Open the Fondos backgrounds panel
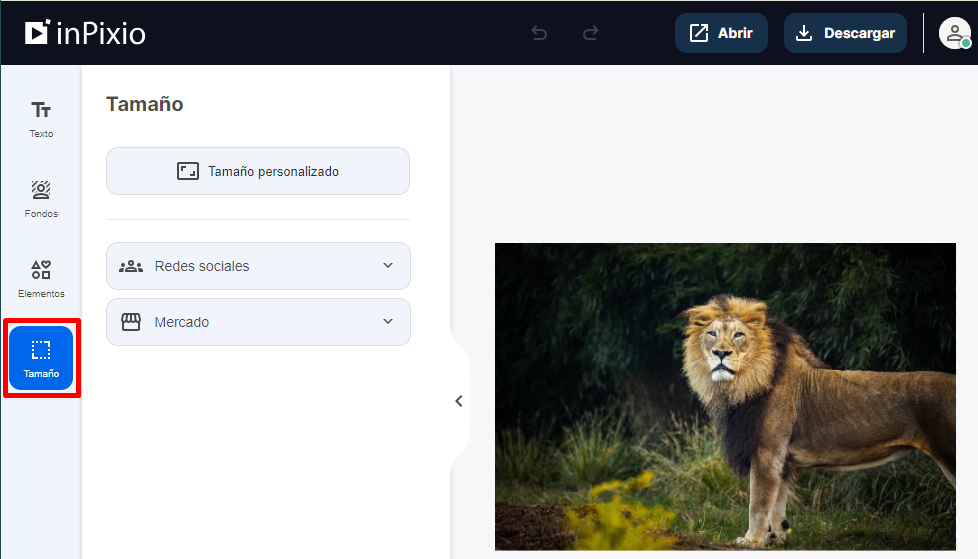Viewport: 978px width, 559px height. click(41, 198)
